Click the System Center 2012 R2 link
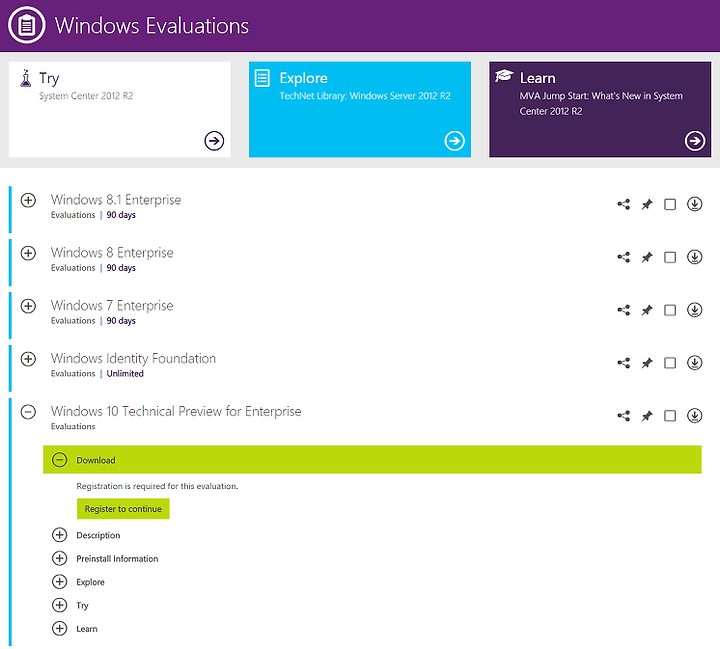This screenshot has width=720, height=649. point(86,96)
